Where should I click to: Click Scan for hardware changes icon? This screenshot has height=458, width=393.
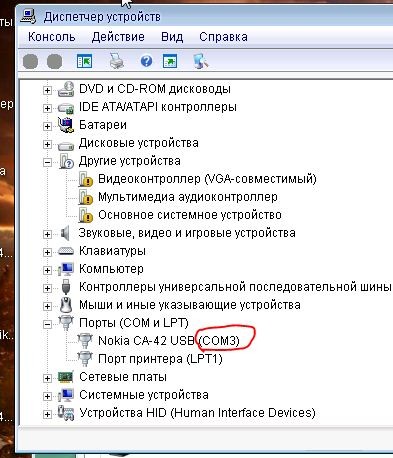click(x=201, y=61)
